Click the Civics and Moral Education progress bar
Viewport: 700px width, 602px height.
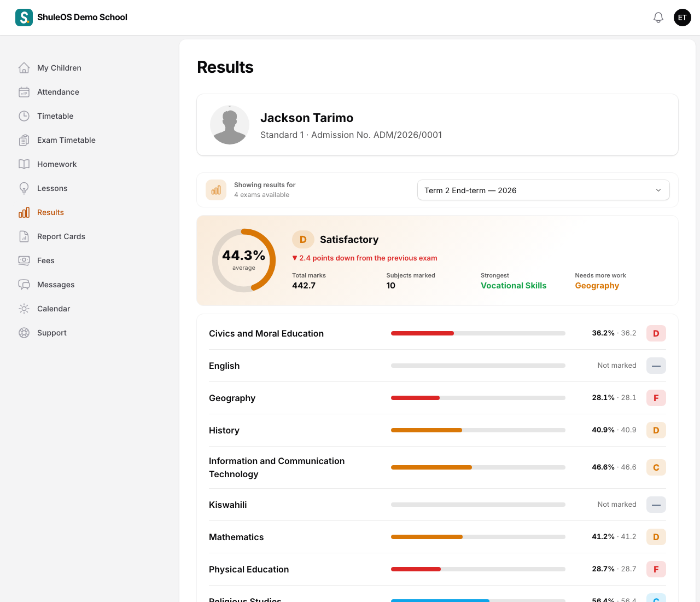pyautogui.click(x=478, y=333)
